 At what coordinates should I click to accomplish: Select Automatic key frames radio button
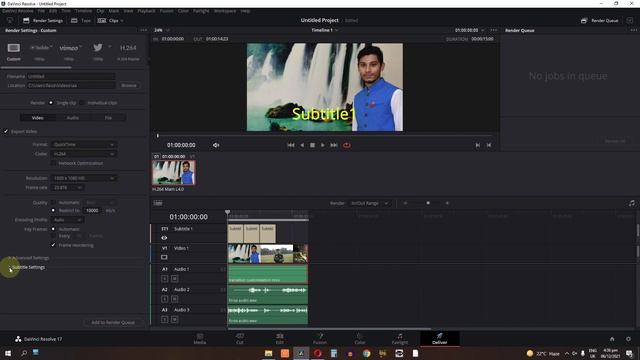click(x=53, y=229)
